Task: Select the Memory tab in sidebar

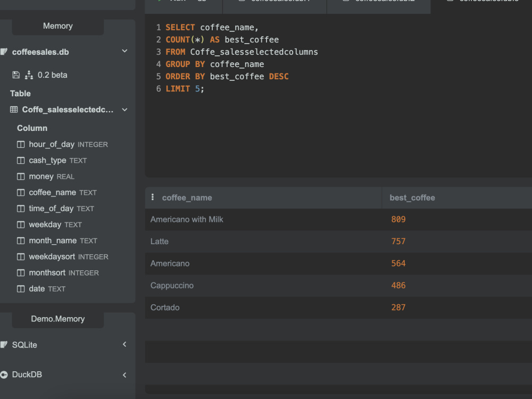Action: [57, 26]
